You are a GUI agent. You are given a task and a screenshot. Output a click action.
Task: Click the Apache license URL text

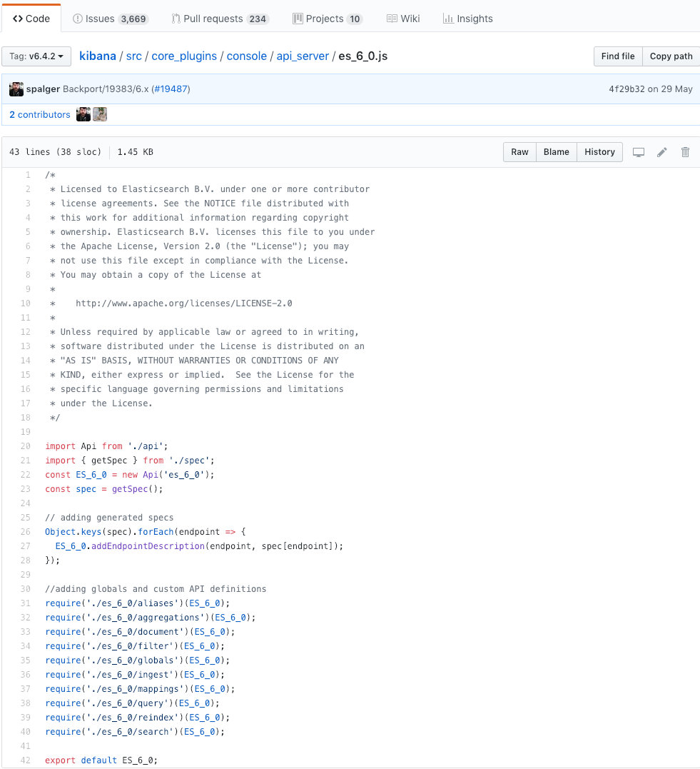pos(184,303)
